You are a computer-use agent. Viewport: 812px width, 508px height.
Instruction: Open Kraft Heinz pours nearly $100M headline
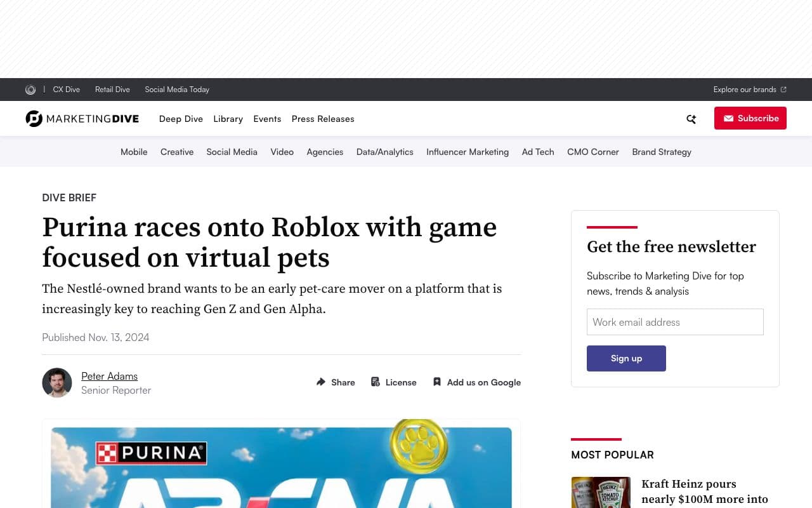tap(705, 492)
